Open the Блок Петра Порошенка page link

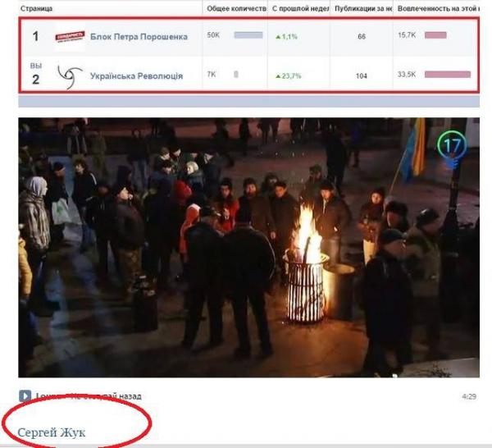point(139,37)
